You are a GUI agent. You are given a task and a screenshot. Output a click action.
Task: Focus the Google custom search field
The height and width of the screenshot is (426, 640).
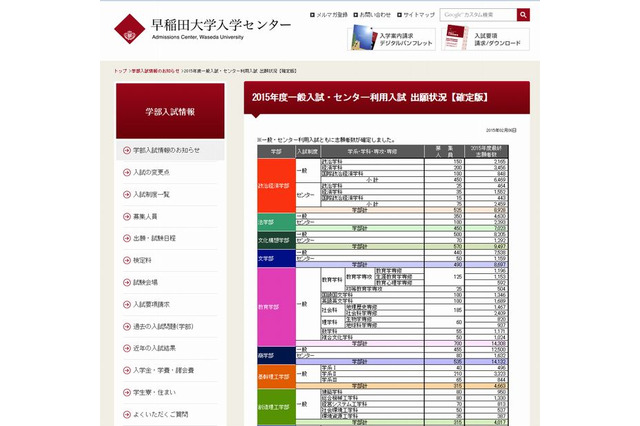478,15
